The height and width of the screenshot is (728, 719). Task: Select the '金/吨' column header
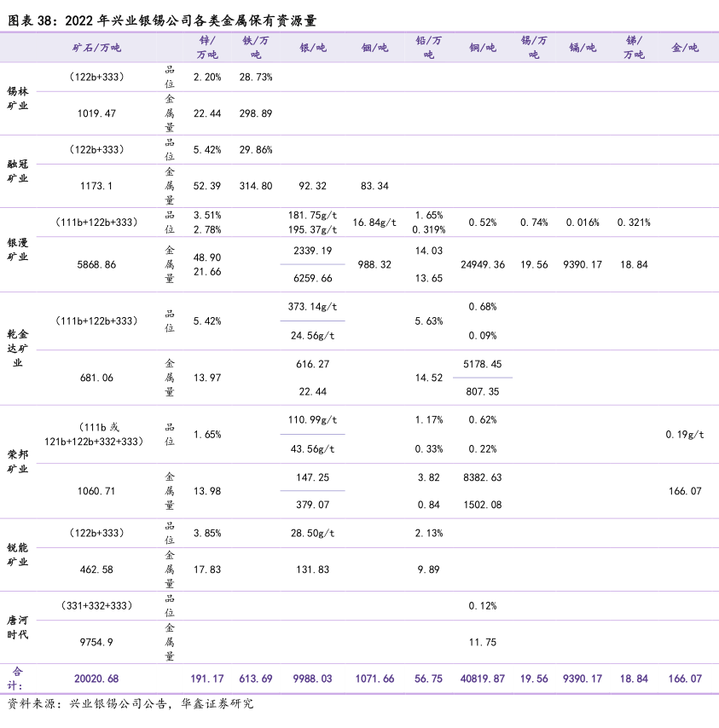point(685,48)
